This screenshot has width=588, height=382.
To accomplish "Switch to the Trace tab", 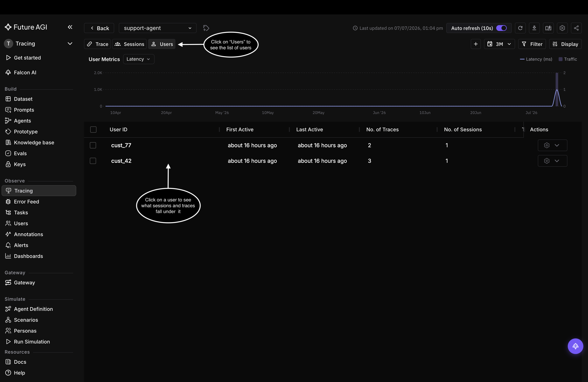I will click(x=97, y=44).
